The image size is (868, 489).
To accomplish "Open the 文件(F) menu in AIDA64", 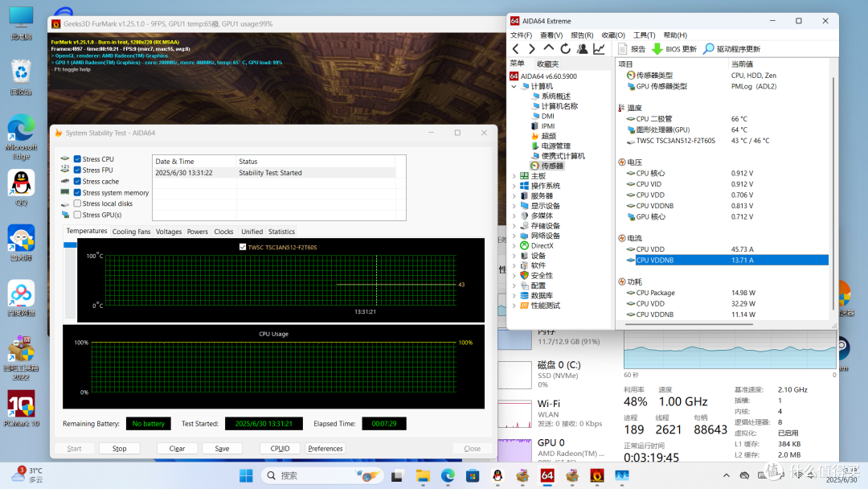I will click(x=521, y=35).
